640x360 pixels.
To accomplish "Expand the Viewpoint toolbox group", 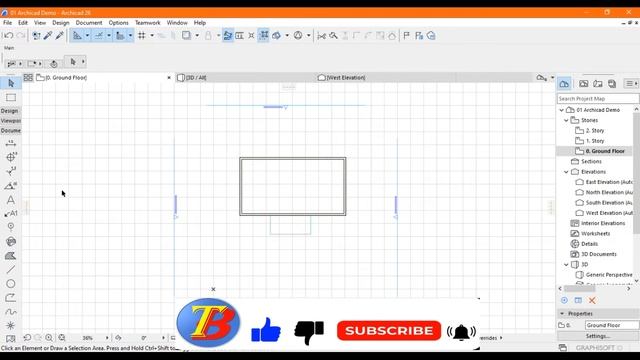I will point(11,121).
